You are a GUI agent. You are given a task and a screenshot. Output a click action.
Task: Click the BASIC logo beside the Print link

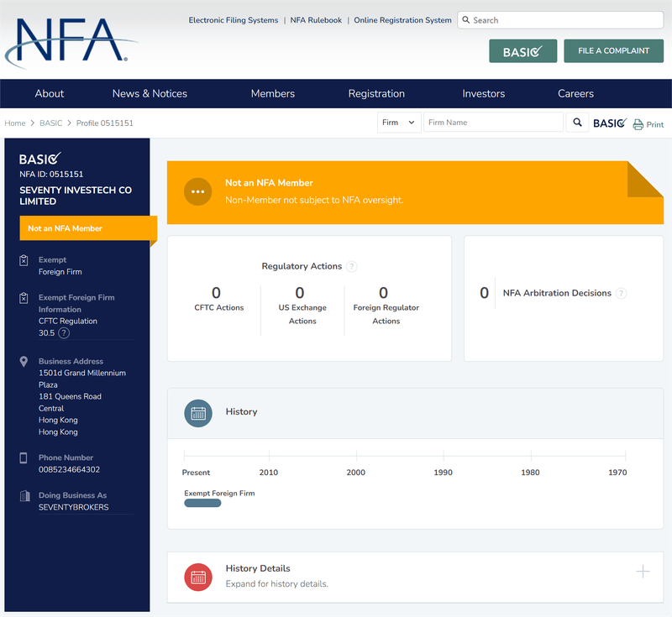[x=610, y=123]
